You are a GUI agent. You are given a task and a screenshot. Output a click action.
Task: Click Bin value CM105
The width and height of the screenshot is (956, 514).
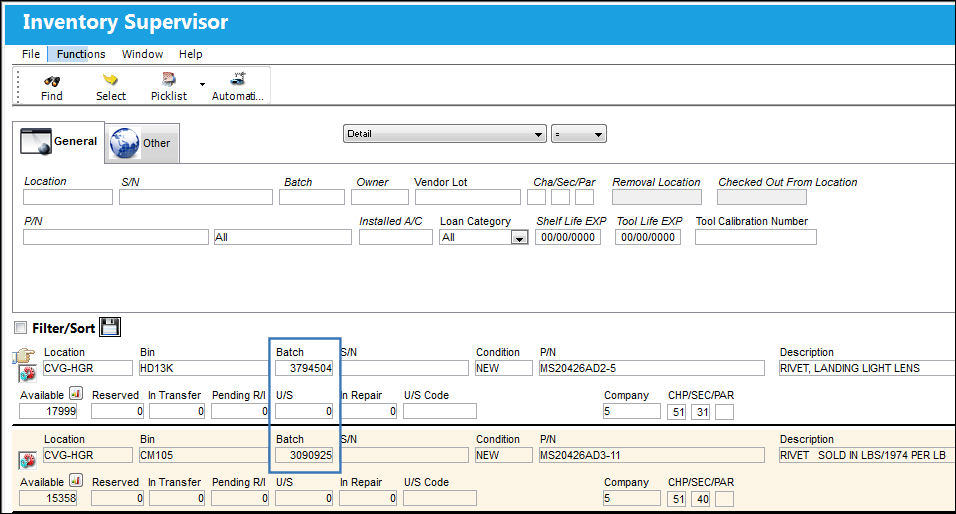(203, 455)
